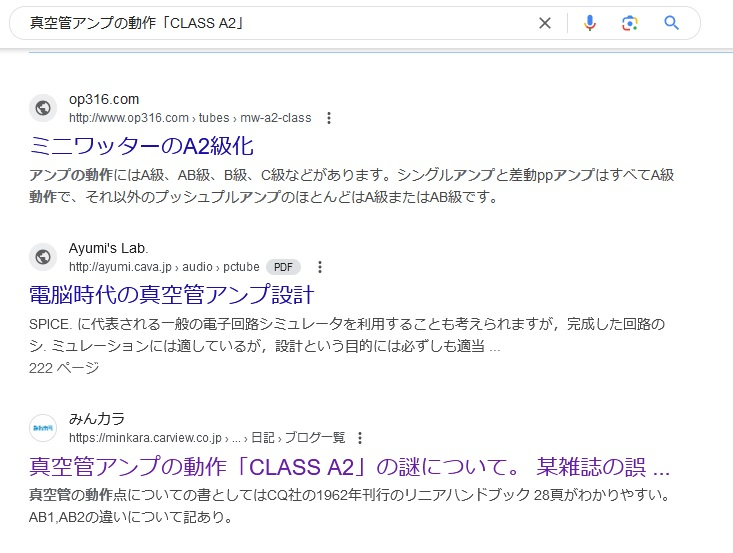Click snippet mentioning CQ社の1962年刊行
733x553 pixels.
point(351,505)
